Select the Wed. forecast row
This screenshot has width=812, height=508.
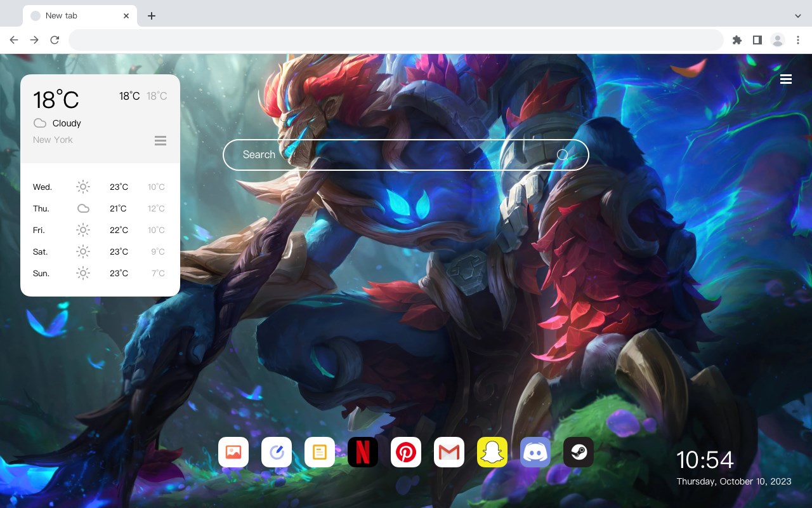[x=100, y=187]
